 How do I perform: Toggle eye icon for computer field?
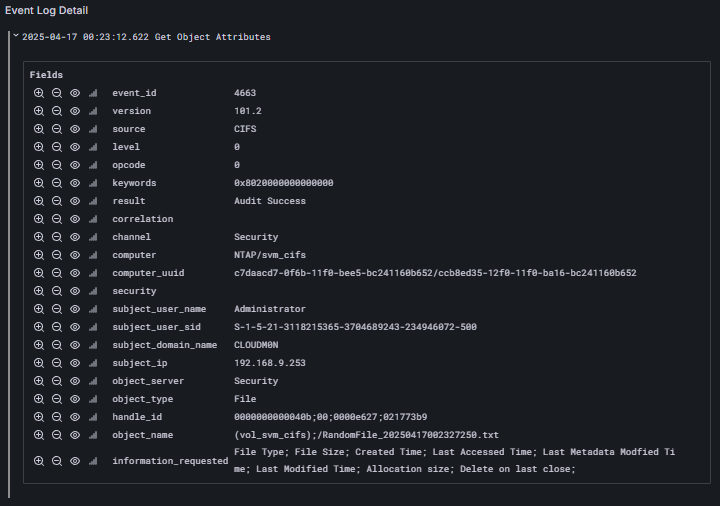click(x=75, y=255)
